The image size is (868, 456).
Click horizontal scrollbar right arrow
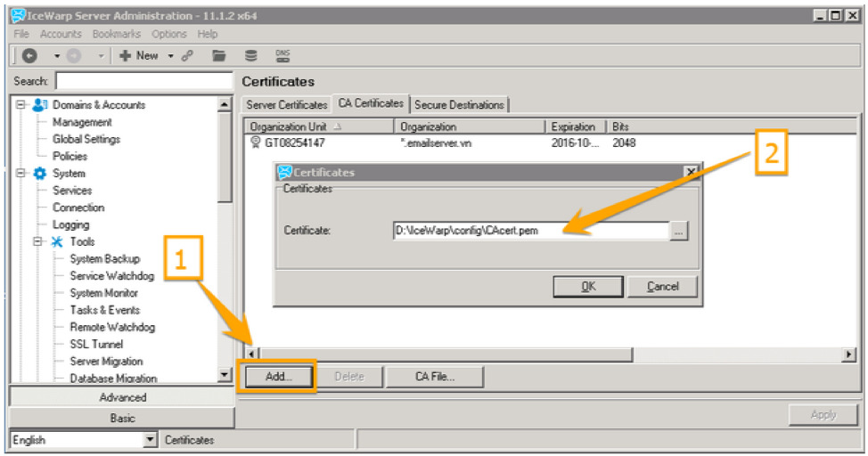pyautogui.click(x=848, y=354)
